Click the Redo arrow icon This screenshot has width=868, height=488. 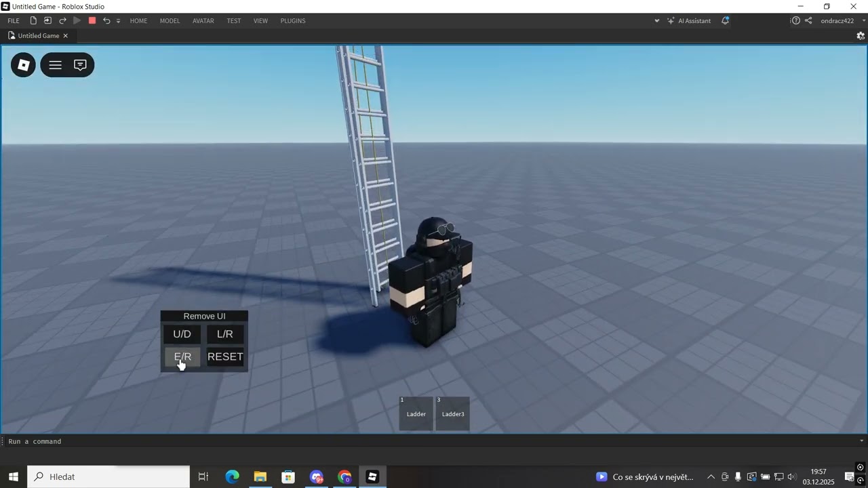pyautogui.click(x=62, y=21)
